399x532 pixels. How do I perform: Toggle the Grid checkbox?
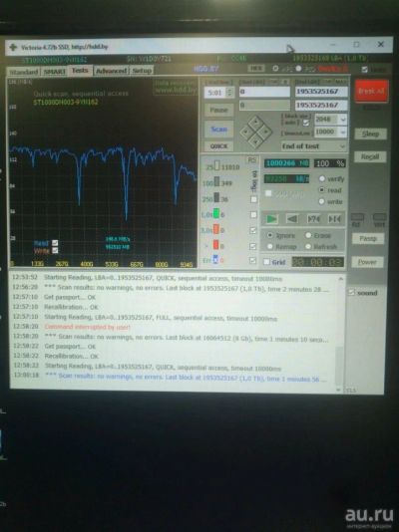(267, 262)
